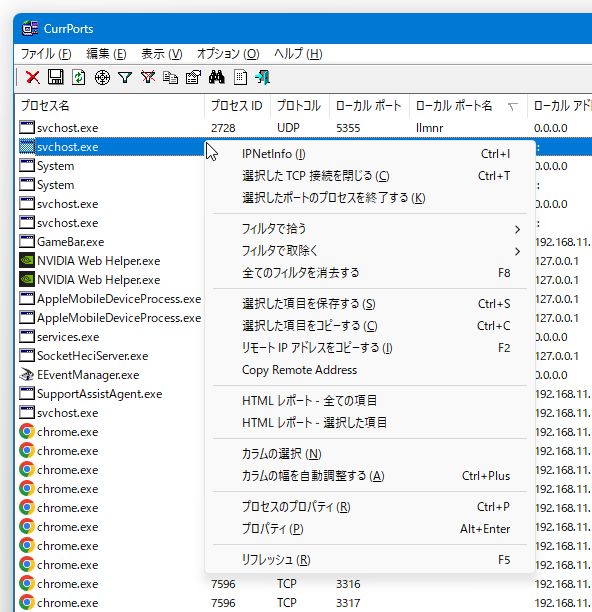Open the ファイル (F) menu
592x612 pixels.
(x=46, y=54)
